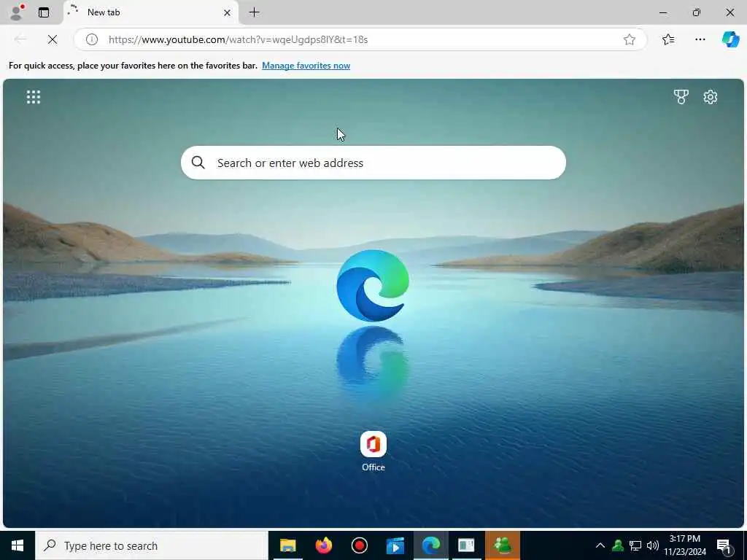Open the clock showing 3:17 PM
The height and width of the screenshot is (560, 747).
(x=685, y=545)
